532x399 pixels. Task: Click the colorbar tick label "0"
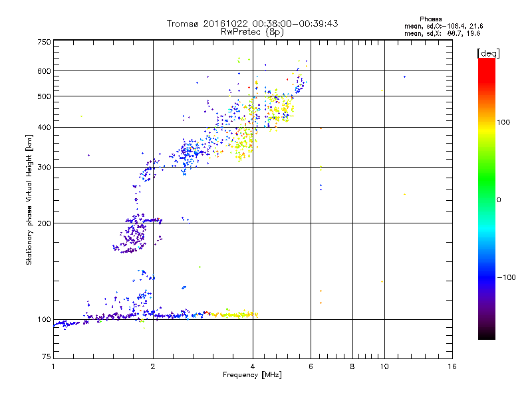click(499, 200)
